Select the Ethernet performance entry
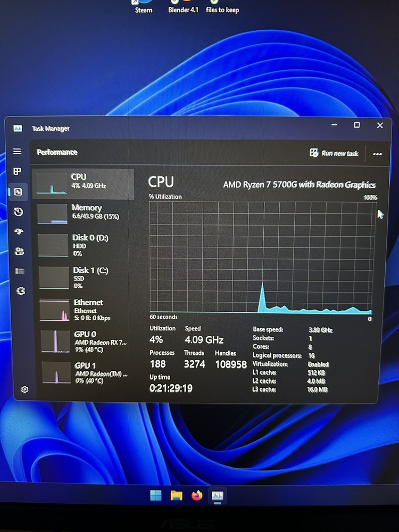 coord(86,310)
